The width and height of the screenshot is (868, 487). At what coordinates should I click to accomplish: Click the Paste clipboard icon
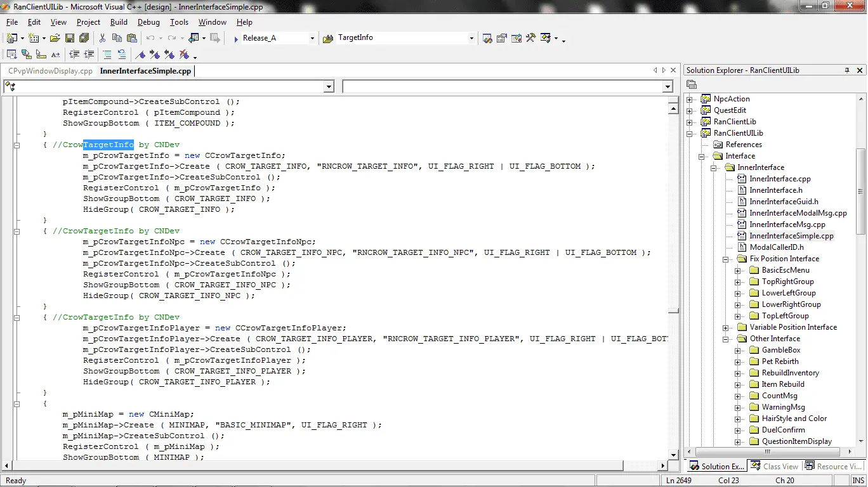[x=132, y=38]
